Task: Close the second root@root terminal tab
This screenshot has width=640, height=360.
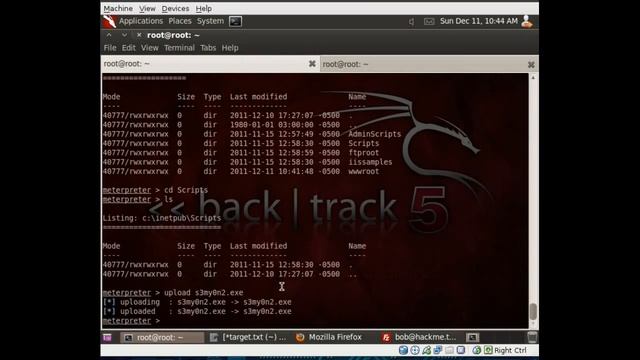Action: point(531,64)
